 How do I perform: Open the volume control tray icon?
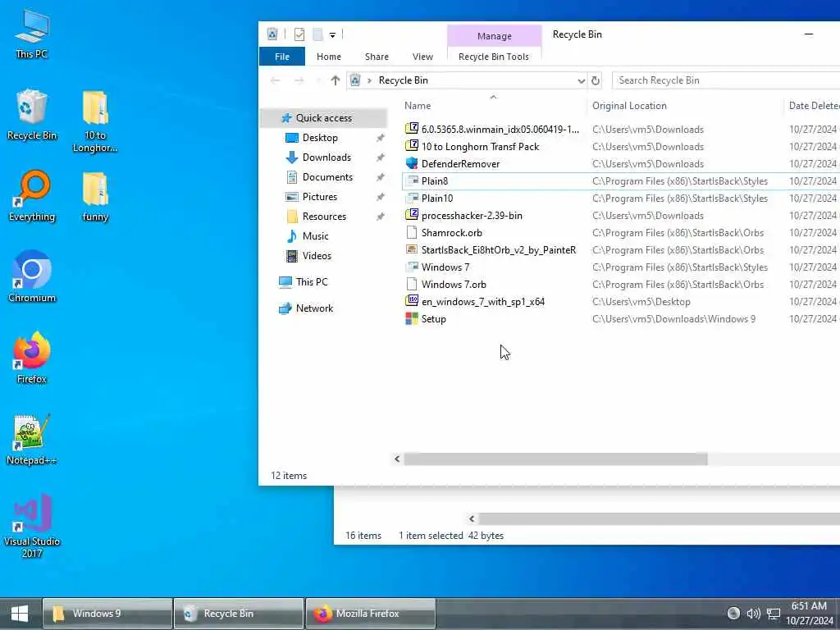(x=754, y=614)
